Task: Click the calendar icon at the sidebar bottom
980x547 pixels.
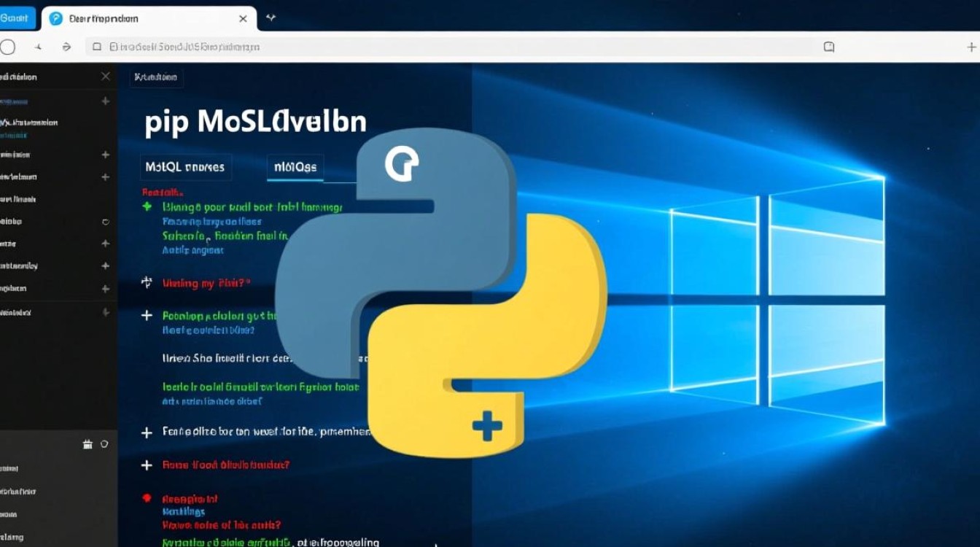Action: (x=87, y=443)
